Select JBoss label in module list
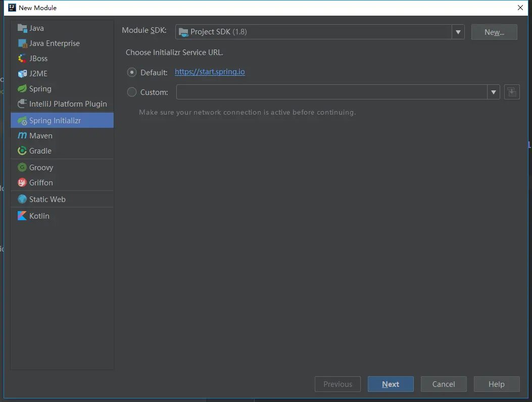 pos(38,59)
